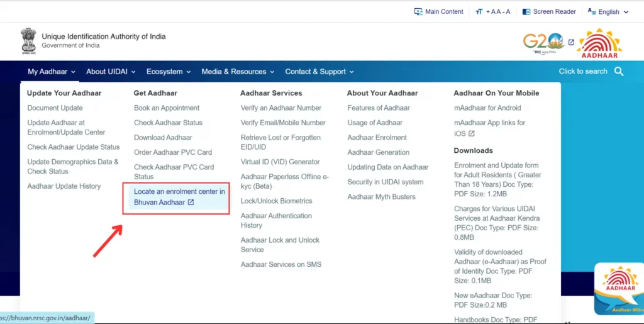This screenshot has height=324, width=644.
Task: Go to Verify an Aadhaar Number
Action: point(280,108)
